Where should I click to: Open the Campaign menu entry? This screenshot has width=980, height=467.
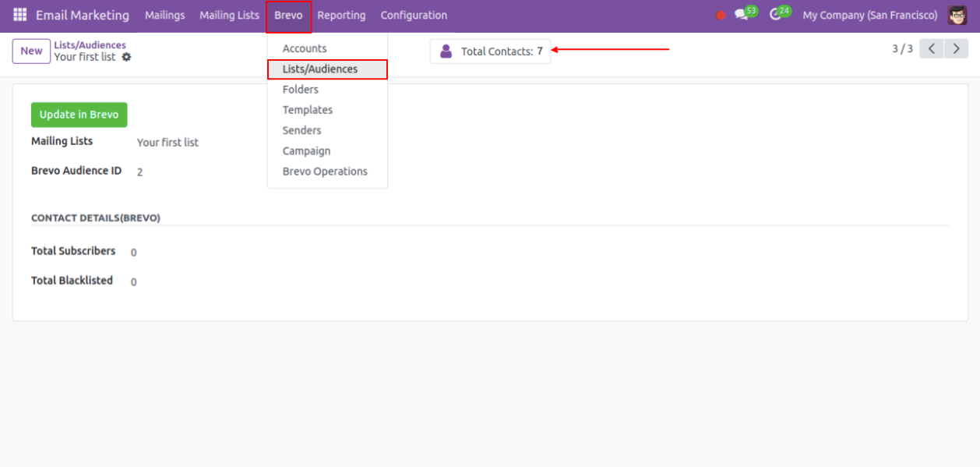[x=306, y=151]
